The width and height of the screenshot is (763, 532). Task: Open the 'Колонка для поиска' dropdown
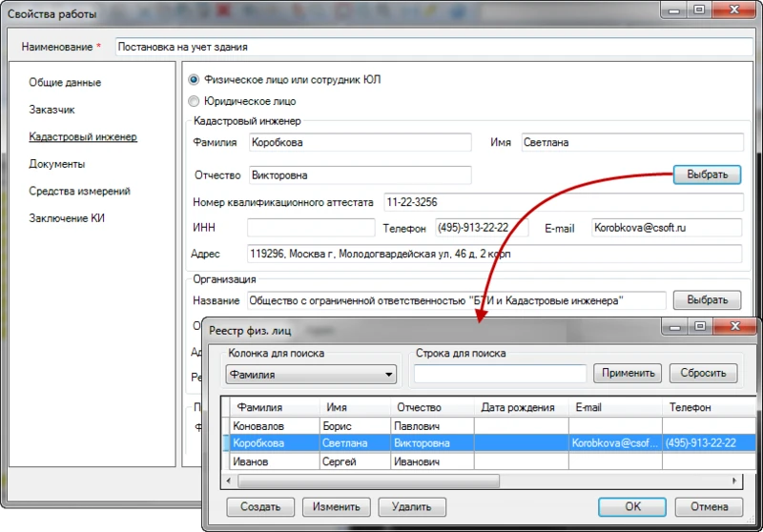point(311,375)
